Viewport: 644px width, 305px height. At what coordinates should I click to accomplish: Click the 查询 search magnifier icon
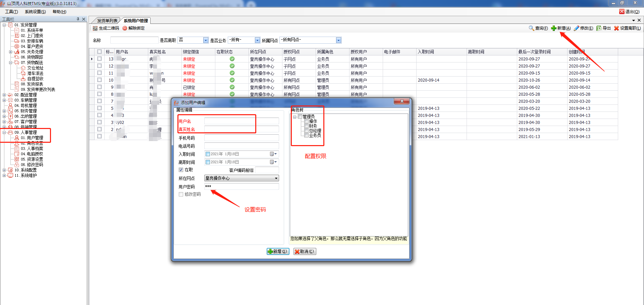coord(531,28)
